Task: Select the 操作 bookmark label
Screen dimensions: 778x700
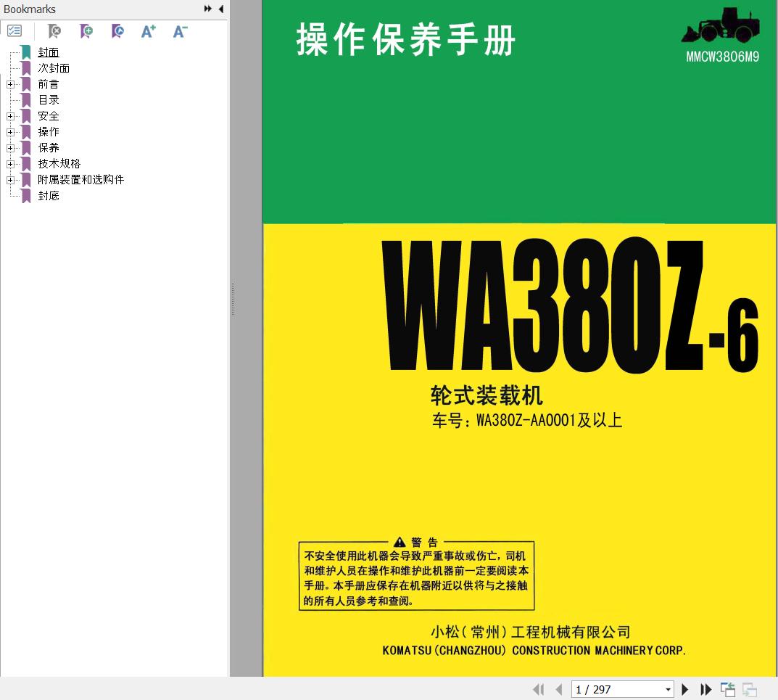Action: pos(49,131)
